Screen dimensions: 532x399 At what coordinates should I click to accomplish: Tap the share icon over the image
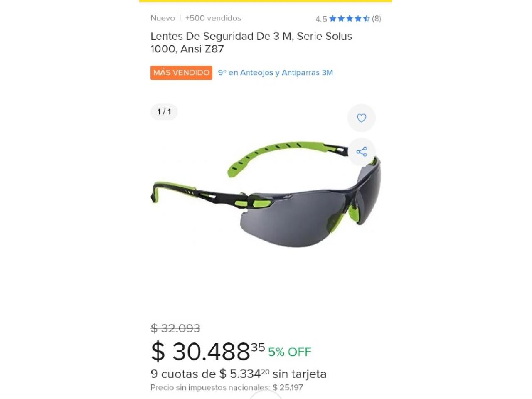(x=361, y=152)
